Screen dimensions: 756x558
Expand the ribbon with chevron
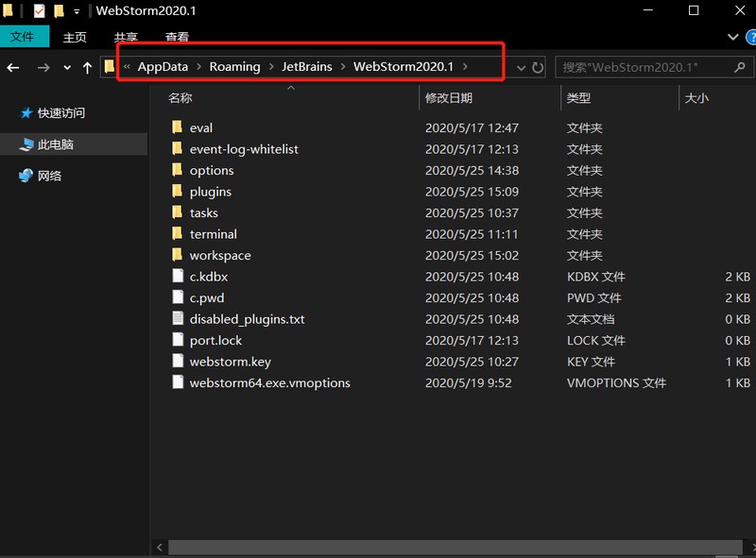pyautogui.click(x=733, y=37)
